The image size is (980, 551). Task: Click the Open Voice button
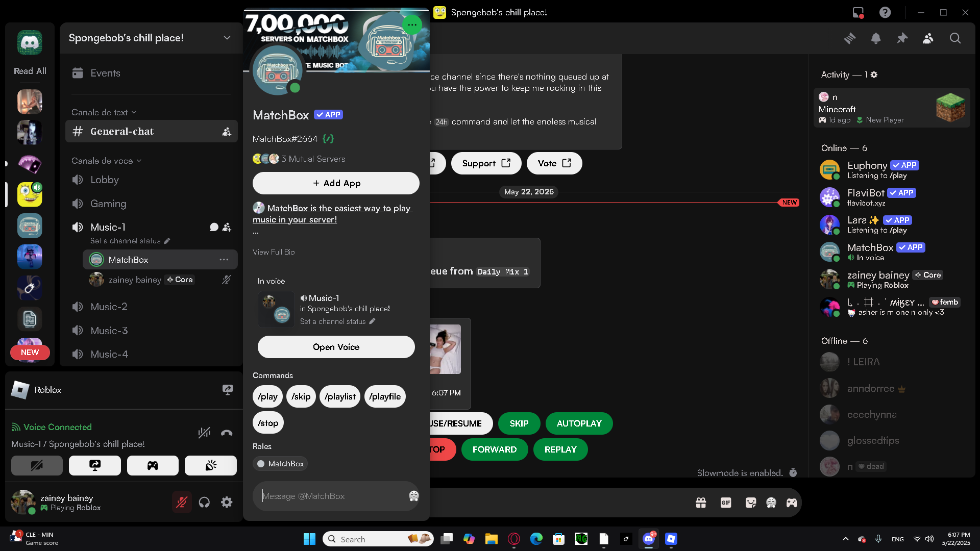coord(336,347)
